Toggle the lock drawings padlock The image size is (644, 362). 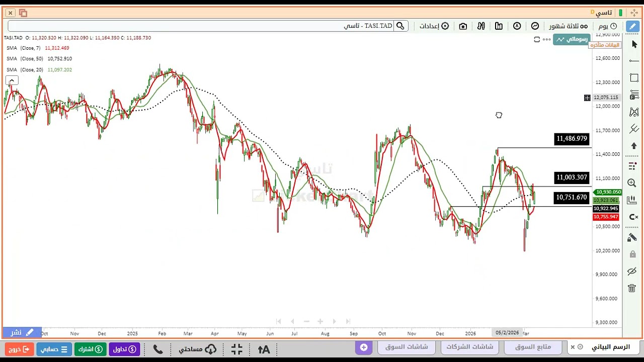[632, 254]
